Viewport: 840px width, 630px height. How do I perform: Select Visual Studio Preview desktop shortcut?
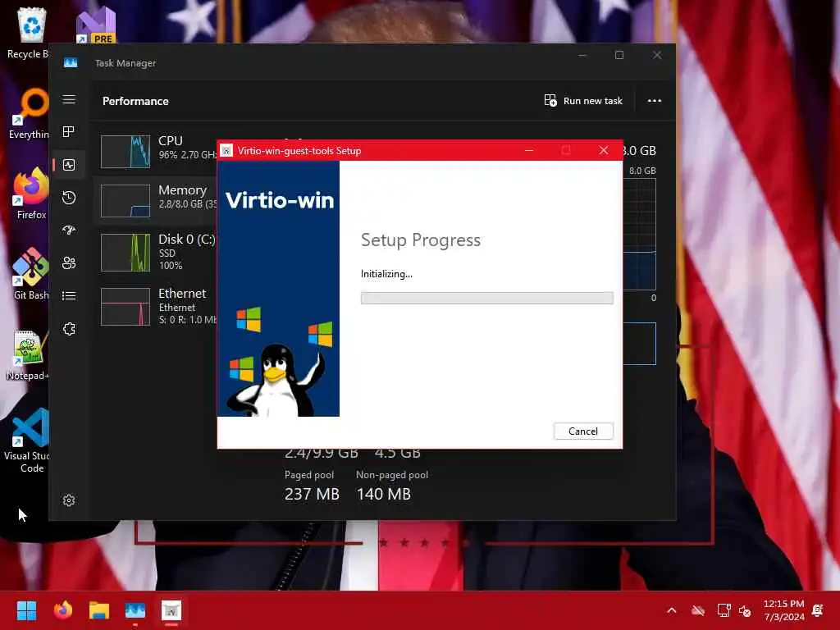coord(96,25)
